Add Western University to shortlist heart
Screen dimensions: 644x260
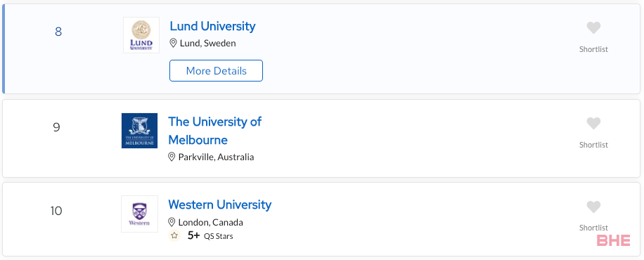click(593, 207)
